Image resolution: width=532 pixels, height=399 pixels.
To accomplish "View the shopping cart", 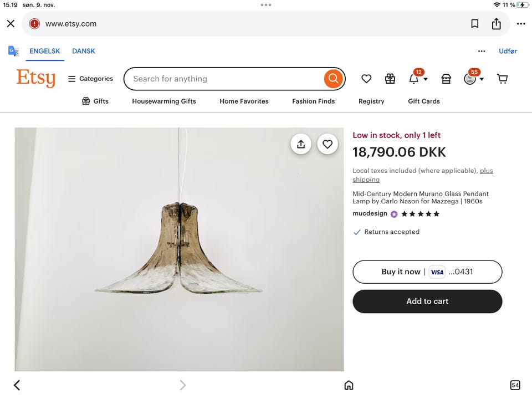I will click(502, 79).
